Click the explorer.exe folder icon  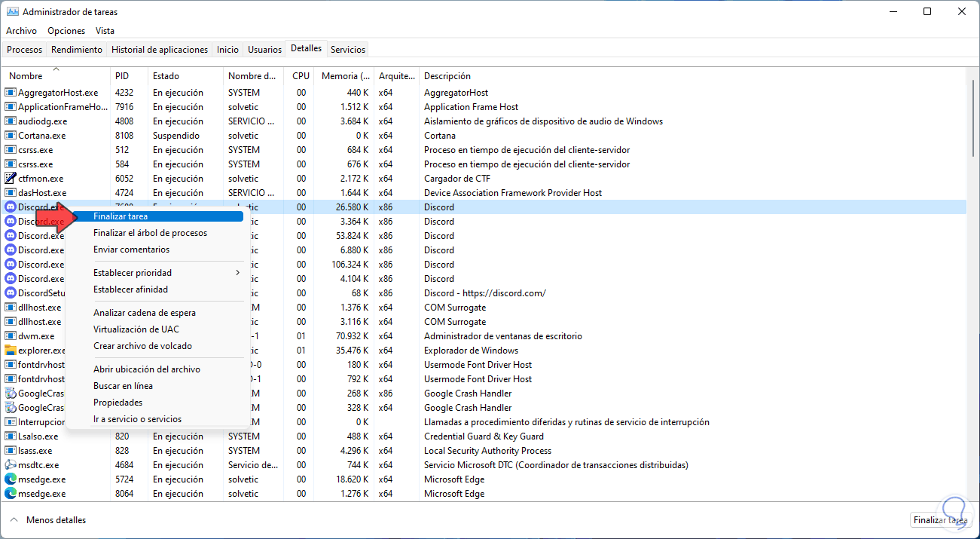(11, 351)
